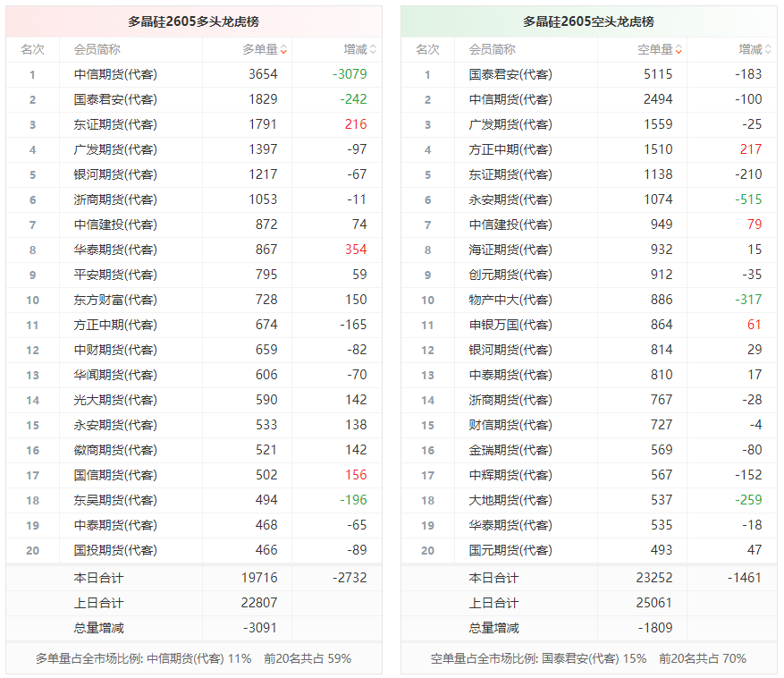
Task: Click short table 总量增减 -1809
Action: (x=655, y=627)
